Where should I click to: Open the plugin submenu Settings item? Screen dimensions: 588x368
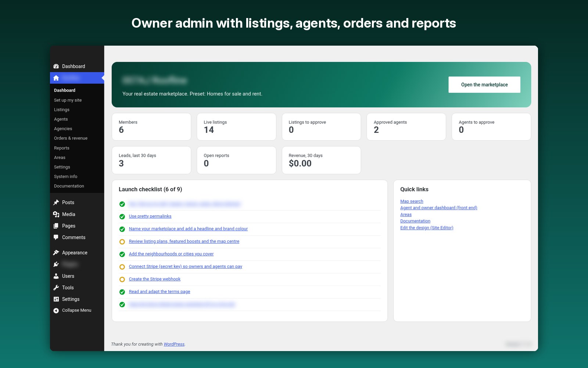tap(62, 167)
